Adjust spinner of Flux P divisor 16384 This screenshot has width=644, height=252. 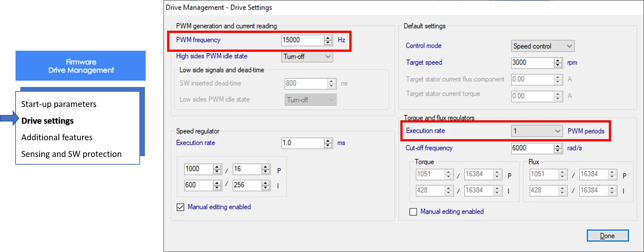[x=612, y=174]
